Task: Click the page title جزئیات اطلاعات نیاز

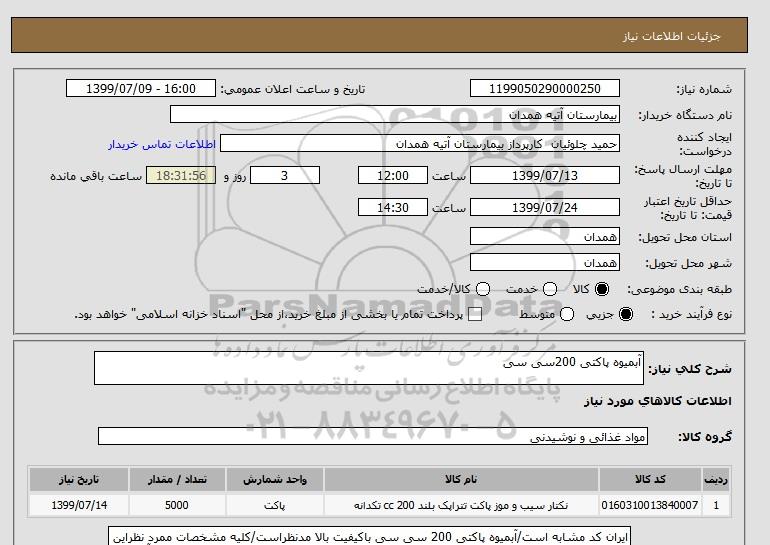Action: coord(671,36)
